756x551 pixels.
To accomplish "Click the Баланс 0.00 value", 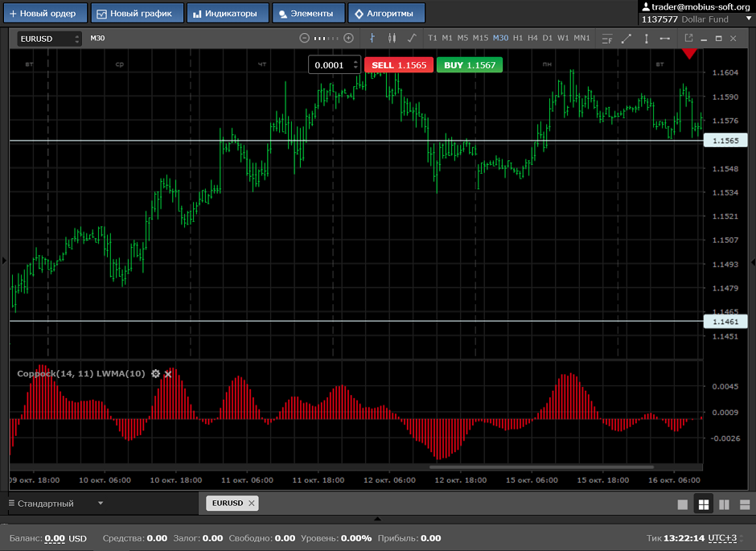I will (x=55, y=538).
